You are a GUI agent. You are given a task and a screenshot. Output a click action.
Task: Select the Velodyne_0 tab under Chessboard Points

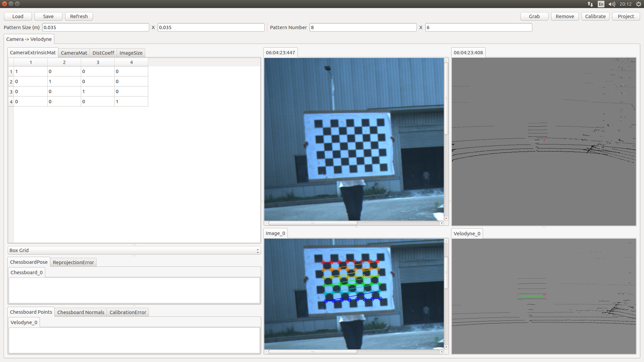(x=24, y=322)
